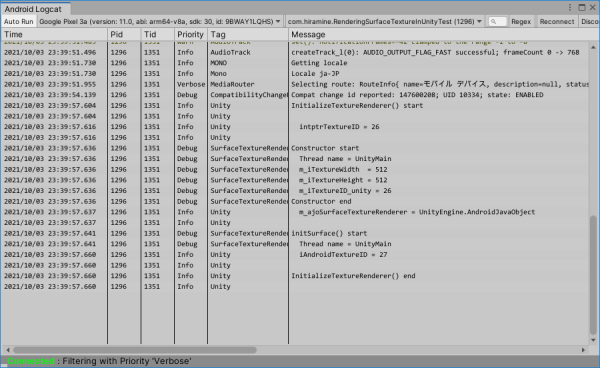Select the 'createTrack_l(0)' AudioTrack log message
600x368 pixels.
coord(435,52)
